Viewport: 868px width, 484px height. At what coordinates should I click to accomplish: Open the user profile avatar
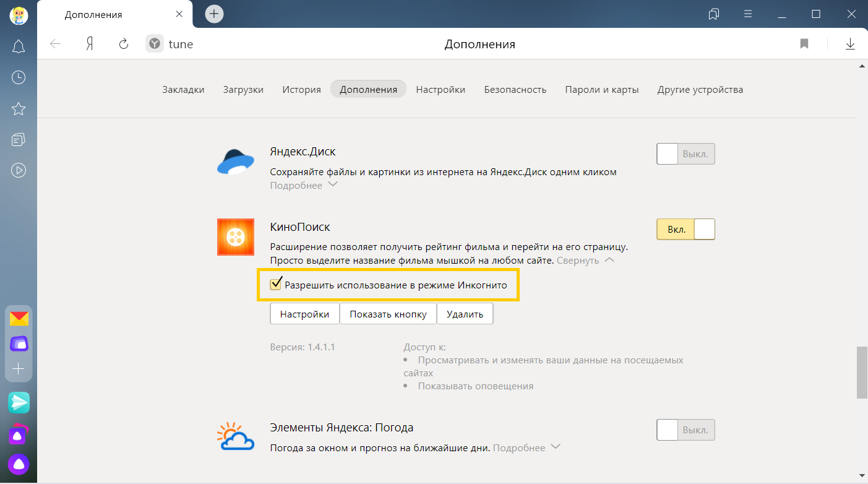tap(19, 15)
